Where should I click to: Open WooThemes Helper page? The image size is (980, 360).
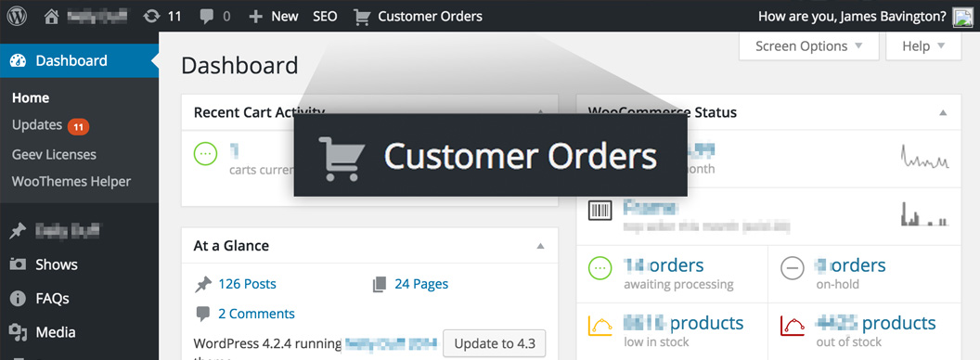point(71,182)
